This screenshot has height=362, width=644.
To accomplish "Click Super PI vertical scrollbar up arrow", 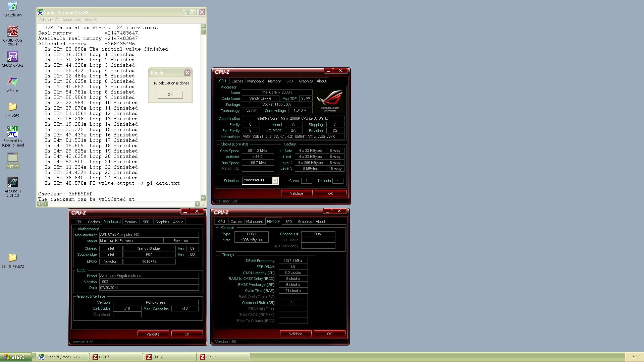I will point(203,26).
